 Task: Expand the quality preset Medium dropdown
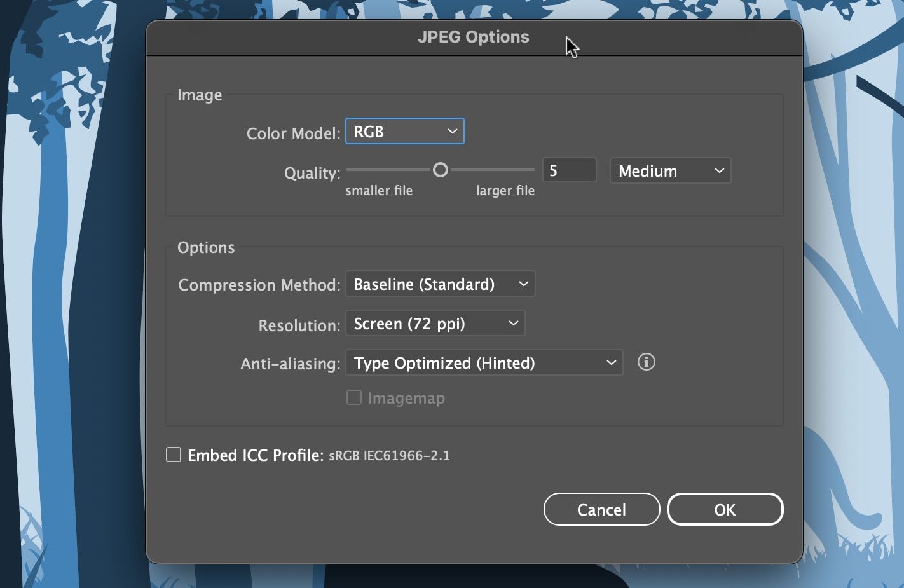click(x=670, y=170)
